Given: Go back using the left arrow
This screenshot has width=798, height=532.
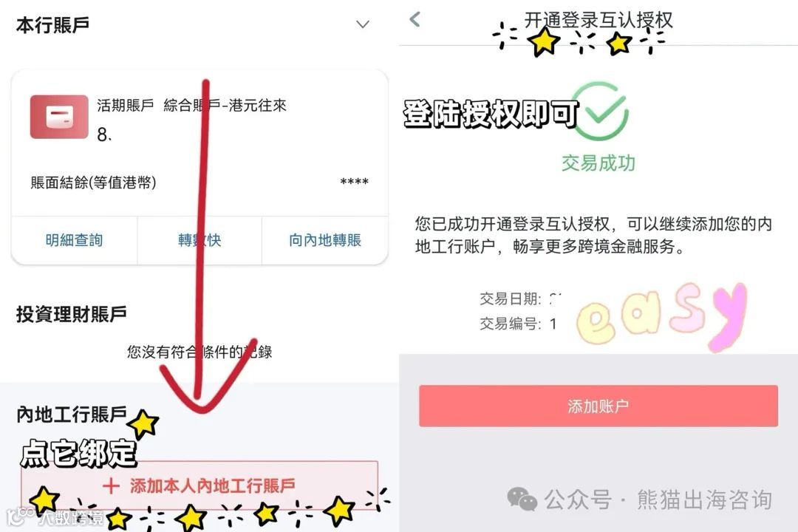Looking at the screenshot, I should tap(415, 19).
